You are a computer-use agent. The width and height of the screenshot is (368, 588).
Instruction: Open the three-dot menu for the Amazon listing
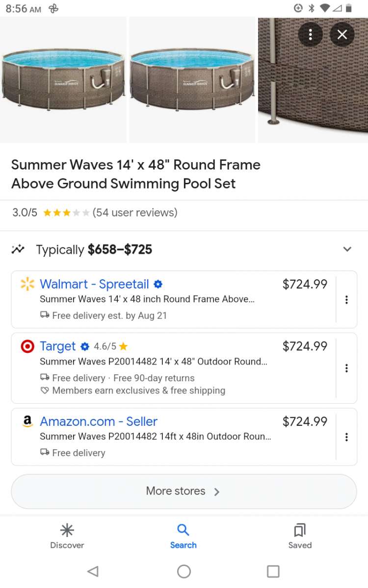(346, 437)
